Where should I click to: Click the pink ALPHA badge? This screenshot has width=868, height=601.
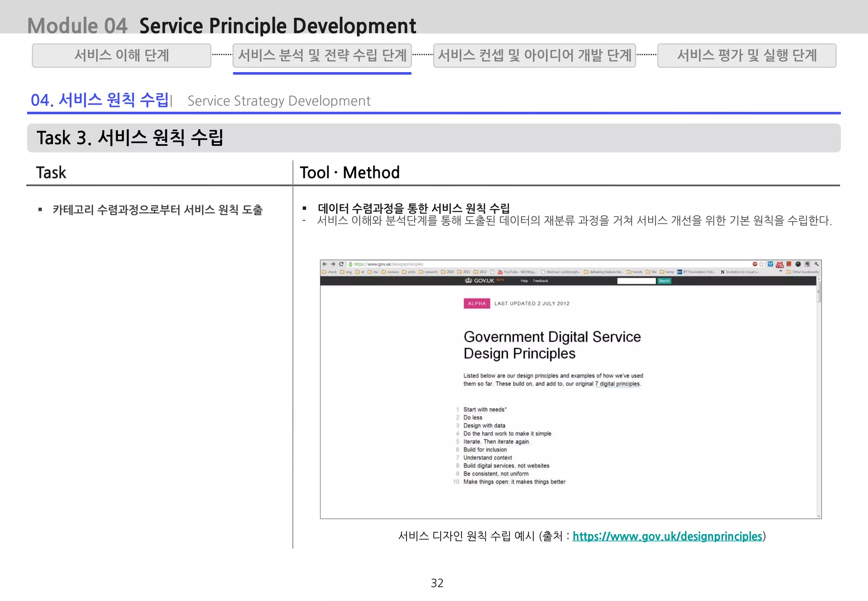[x=477, y=303]
